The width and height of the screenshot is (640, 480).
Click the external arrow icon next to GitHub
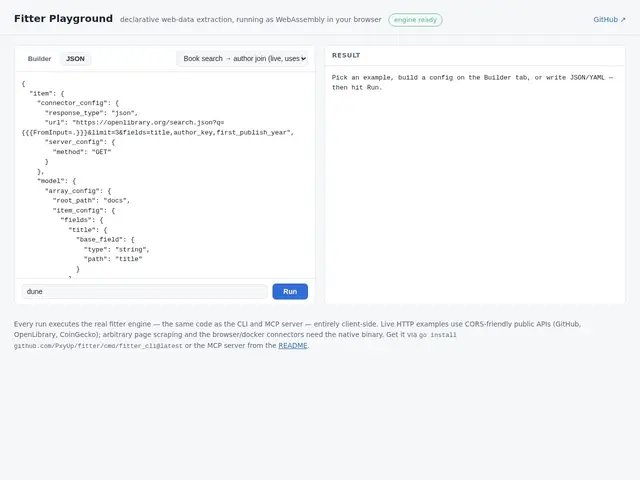[x=623, y=20]
